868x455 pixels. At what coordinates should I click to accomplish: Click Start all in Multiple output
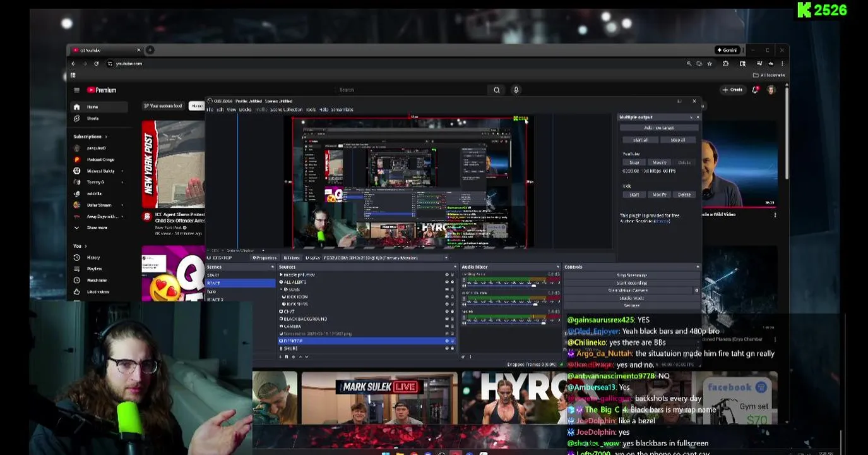tap(640, 140)
